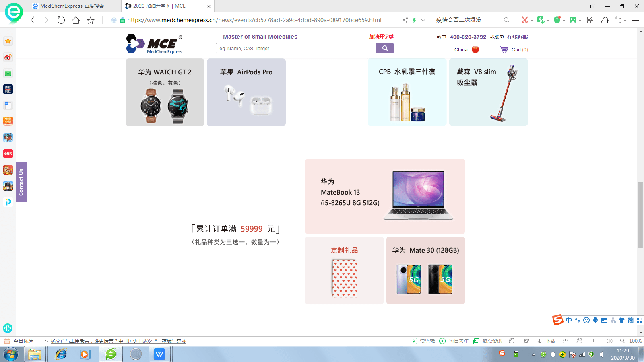Select the 华为 MateBook 13 gift card
The image size is (644, 362).
pos(385,196)
